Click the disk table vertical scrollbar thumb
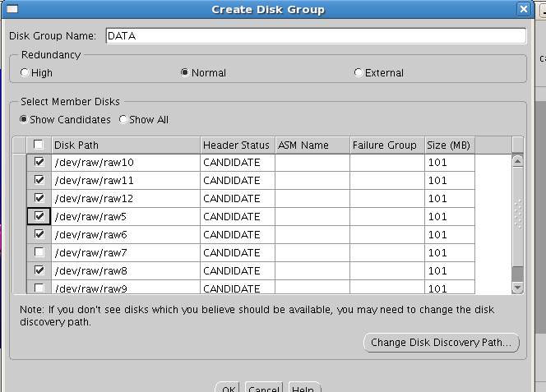The image size is (546, 392). click(518, 216)
